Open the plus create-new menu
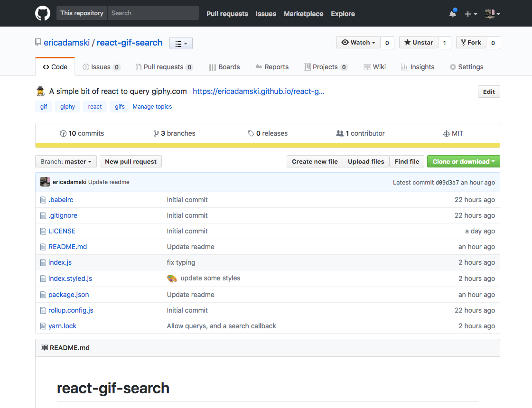The width and height of the screenshot is (532, 408). [471, 14]
